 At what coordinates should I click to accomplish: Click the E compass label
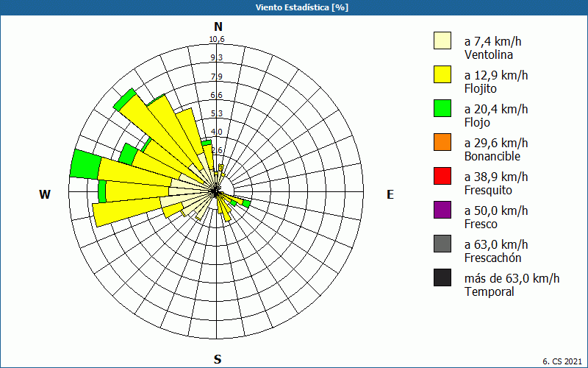click(390, 194)
